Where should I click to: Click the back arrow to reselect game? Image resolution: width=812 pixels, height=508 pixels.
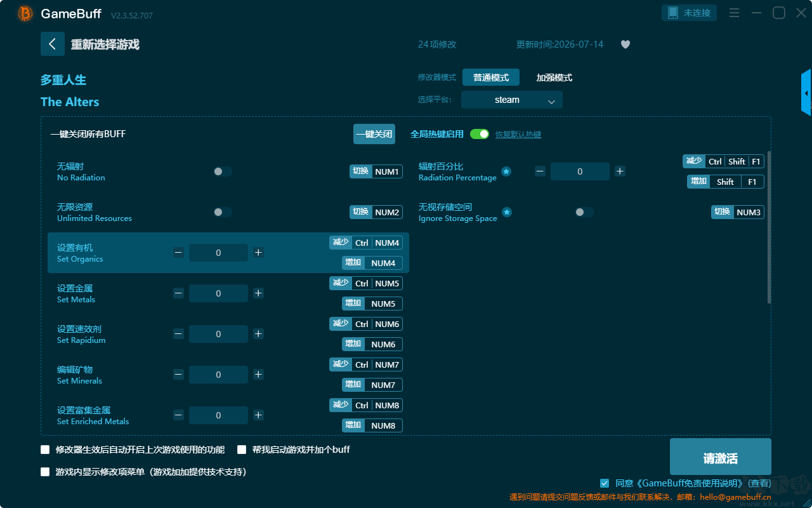coord(53,44)
